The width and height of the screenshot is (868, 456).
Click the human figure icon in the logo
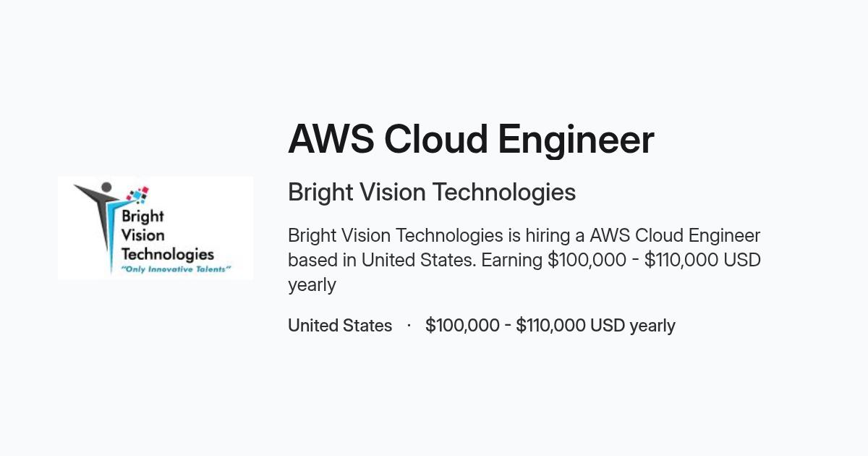pyautogui.click(x=97, y=214)
